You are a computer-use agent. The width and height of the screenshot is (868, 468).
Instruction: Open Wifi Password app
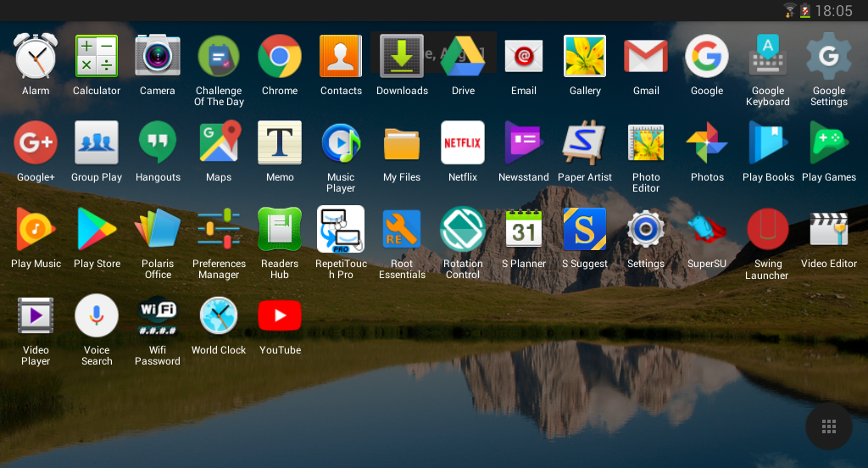[158, 316]
